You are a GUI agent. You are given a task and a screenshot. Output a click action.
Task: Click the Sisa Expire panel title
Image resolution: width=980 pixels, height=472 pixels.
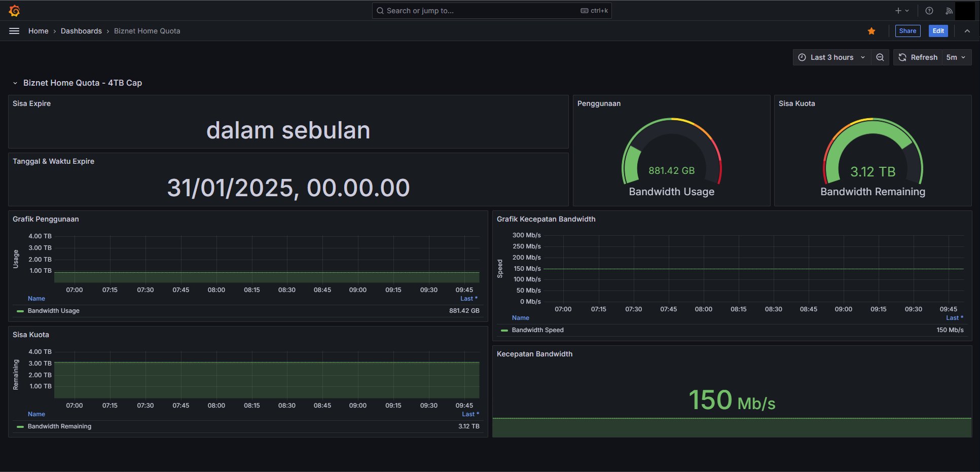32,103
